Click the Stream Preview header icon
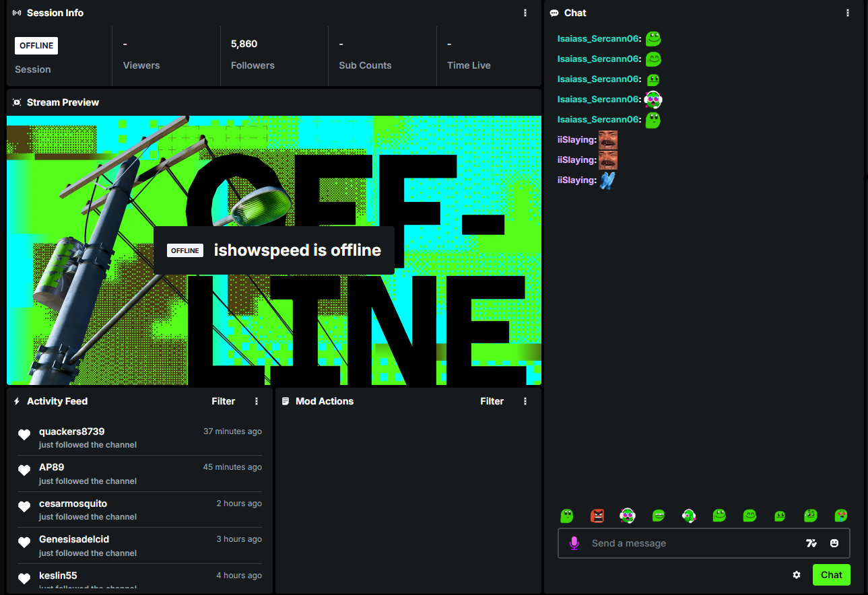868x595 pixels. point(17,102)
